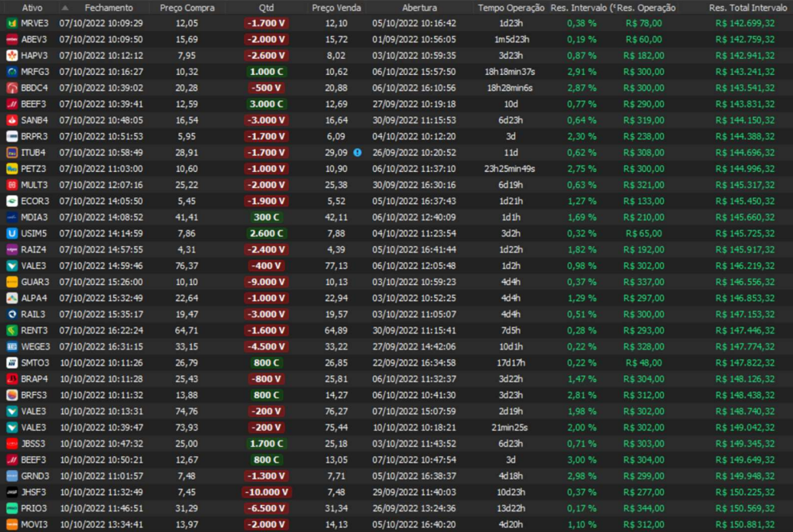Sort by the Ativo column header
This screenshot has height=532, width=793.
(33, 7)
